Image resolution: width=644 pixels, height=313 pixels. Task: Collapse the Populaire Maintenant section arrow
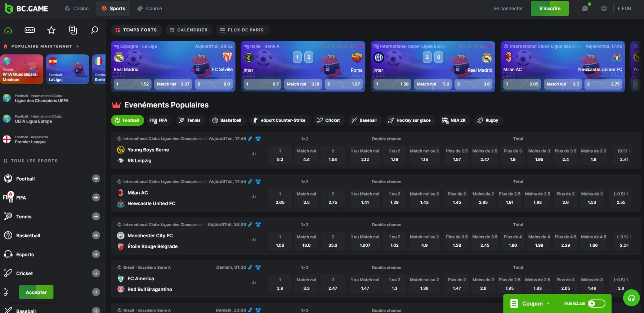pos(77,46)
